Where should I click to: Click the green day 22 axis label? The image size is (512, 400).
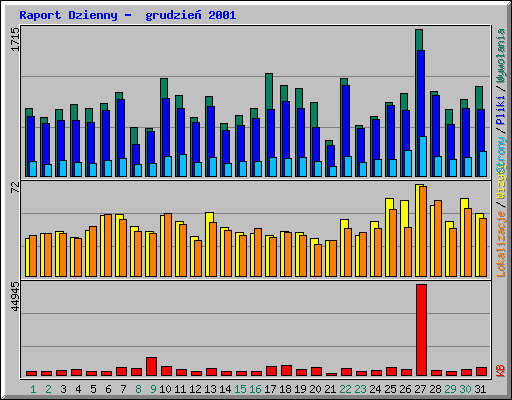(x=345, y=389)
